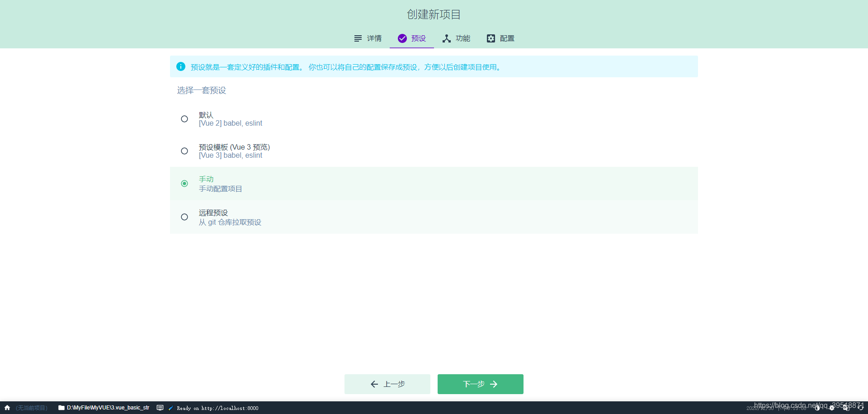Click the list icon beside 详情
This screenshot has width=868, height=414.
[x=358, y=38]
